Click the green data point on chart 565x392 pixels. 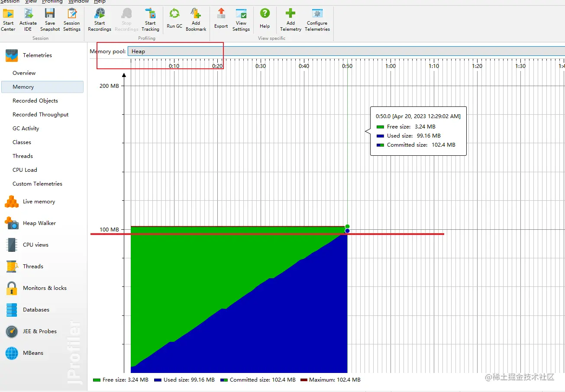(347, 226)
